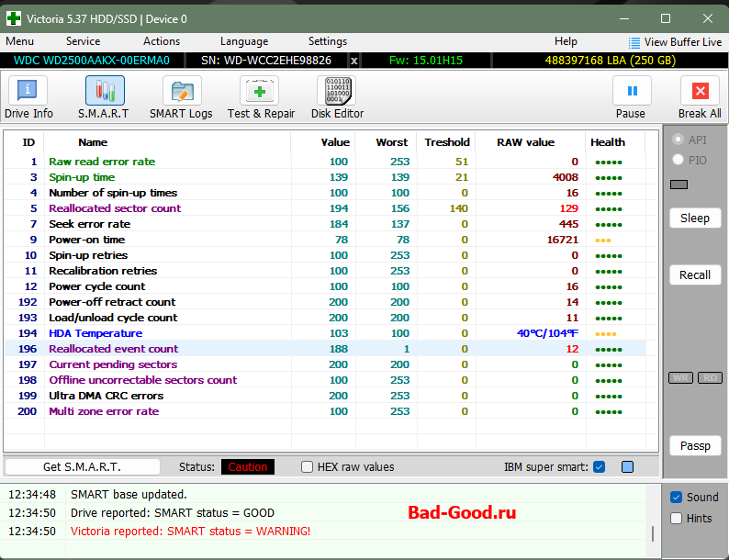Image resolution: width=729 pixels, height=560 pixels.
Task: Click the blue color square
Action: pyautogui.click(x=627, y=466)
